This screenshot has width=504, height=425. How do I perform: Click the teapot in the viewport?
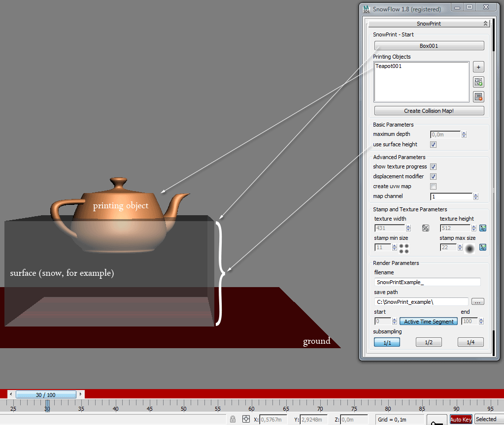tap(120, 214)
